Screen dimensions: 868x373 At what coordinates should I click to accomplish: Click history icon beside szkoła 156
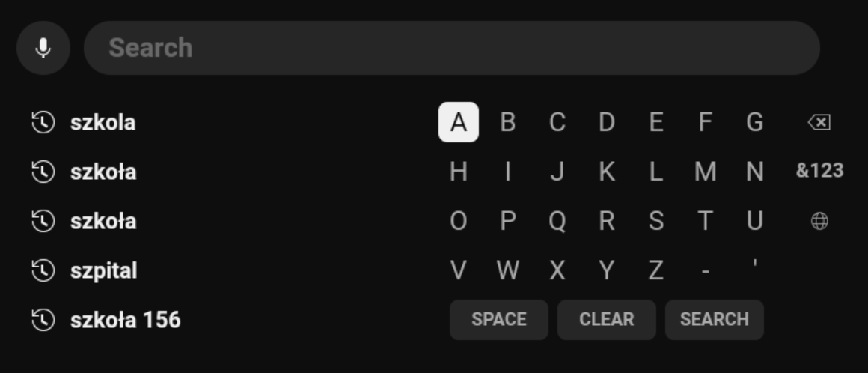tap(43, 320)
